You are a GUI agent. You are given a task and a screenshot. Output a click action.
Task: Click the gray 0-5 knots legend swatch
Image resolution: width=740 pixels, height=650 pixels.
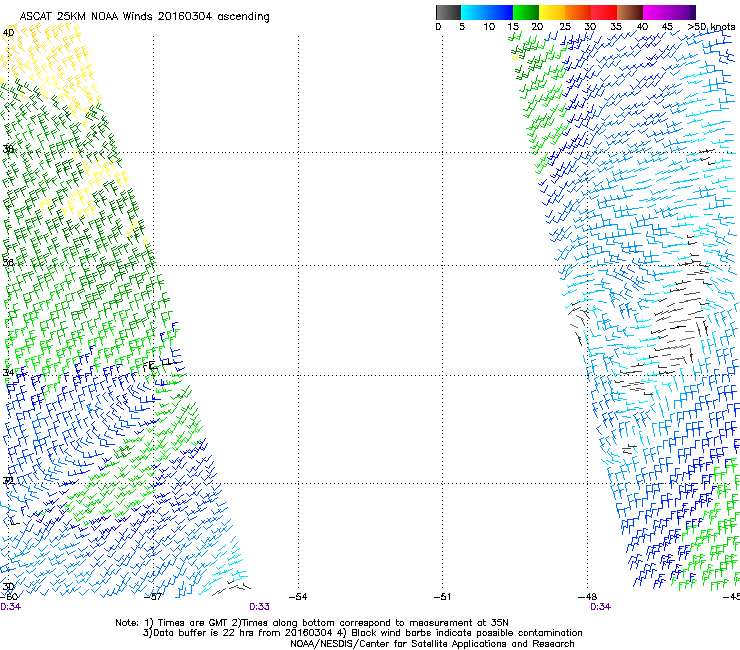[448, 12]
